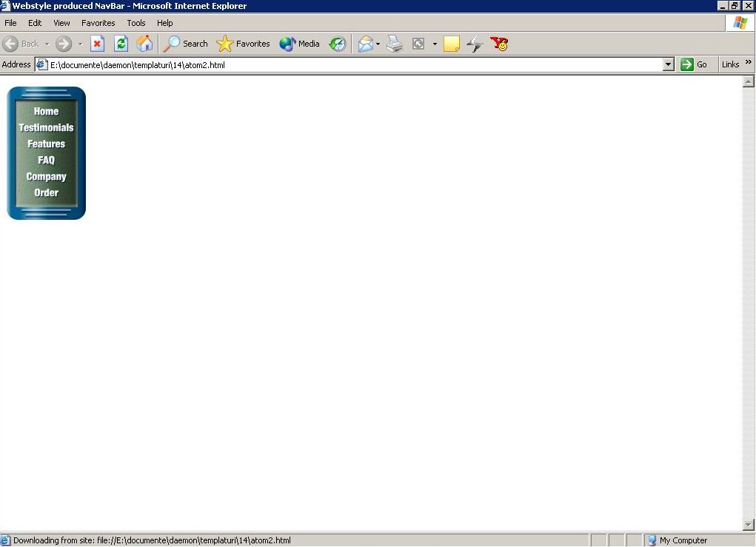The width and height of the screenshot is (756, 547).
Task: Click the vertical scrollbar down arrow
Action: pyautogui.click(x=748, y=525)
